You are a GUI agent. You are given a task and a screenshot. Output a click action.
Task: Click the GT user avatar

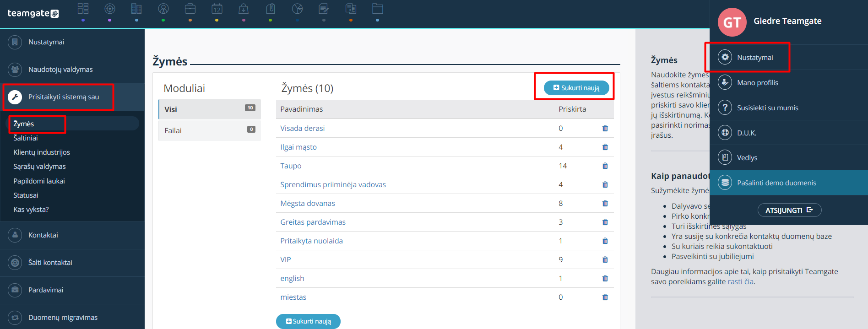click(x=732, y=22)
